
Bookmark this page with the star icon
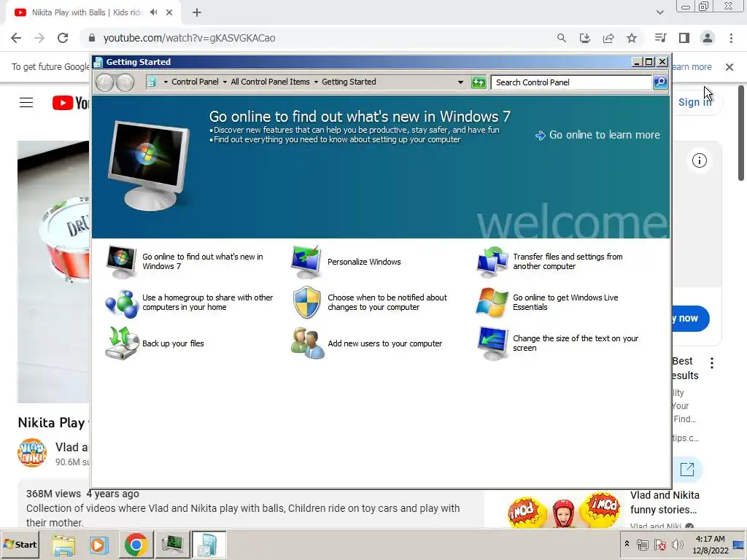632,38
